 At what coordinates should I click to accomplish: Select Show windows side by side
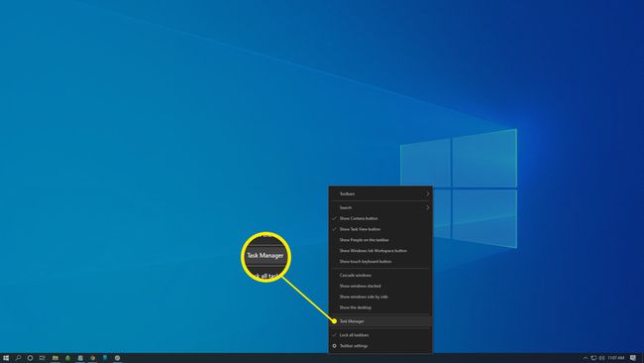coord(380,297)
